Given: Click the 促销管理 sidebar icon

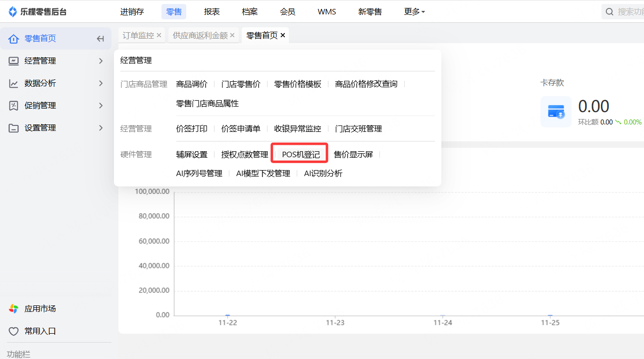Looking at the screenshot, I should (14, 106).
